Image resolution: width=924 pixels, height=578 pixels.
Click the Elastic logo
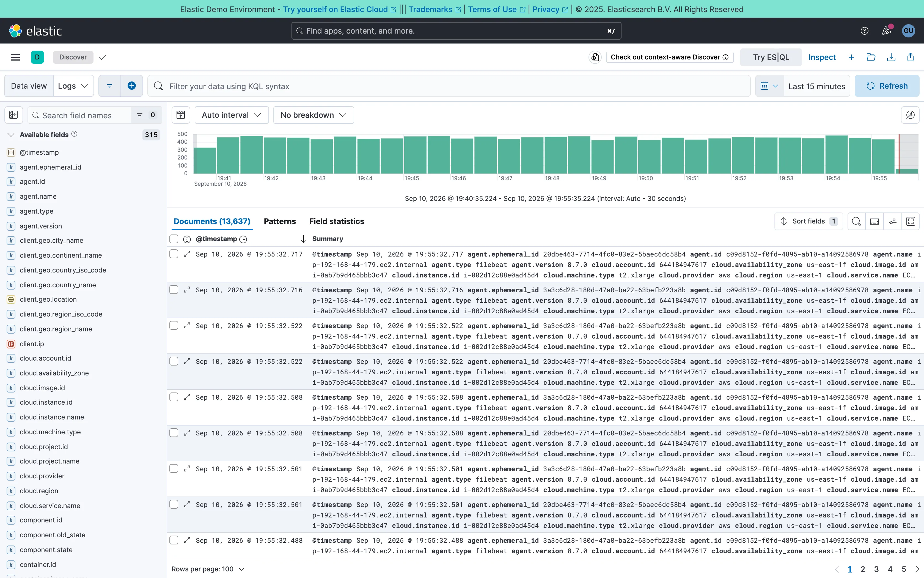(35, 31)
